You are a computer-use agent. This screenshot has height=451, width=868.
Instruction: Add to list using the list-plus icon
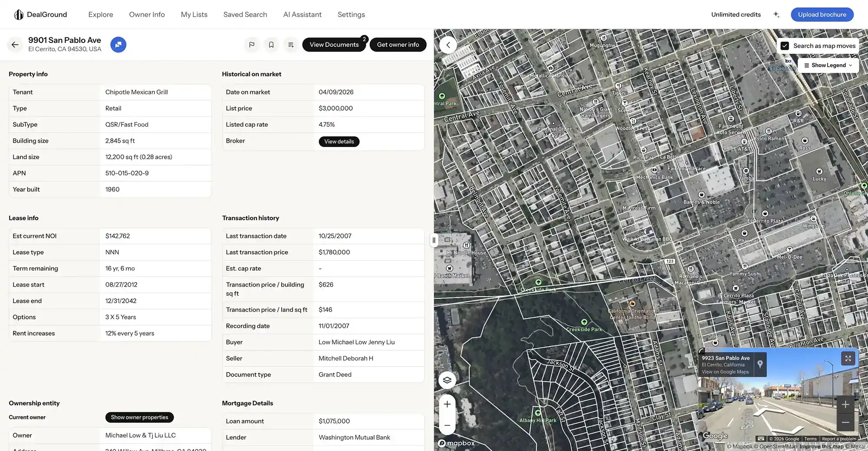tap(291, 45)
